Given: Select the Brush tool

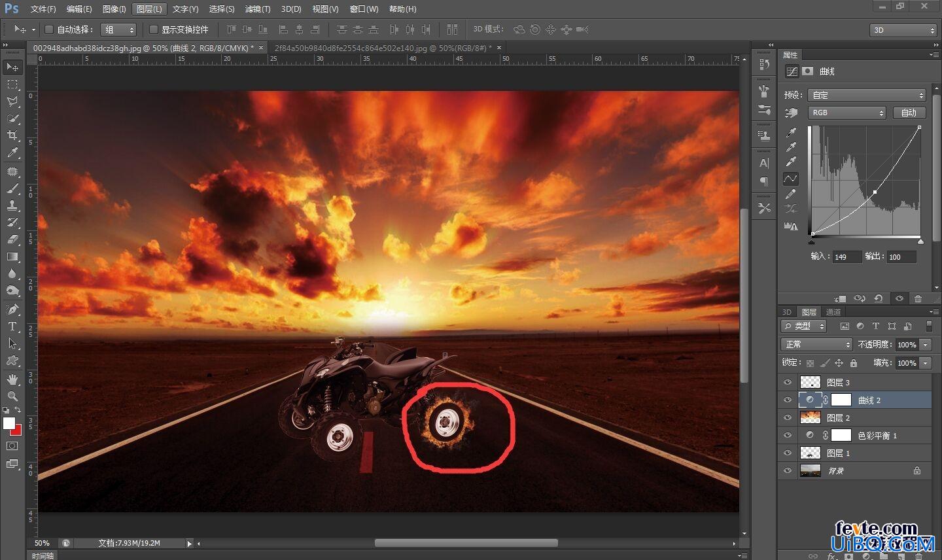Looking at the screenshot, I should pos(12,188).
